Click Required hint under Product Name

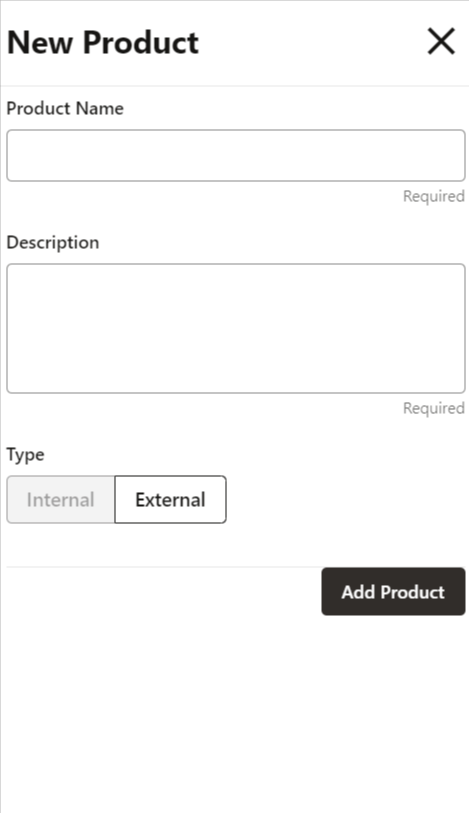pos(434,196)
